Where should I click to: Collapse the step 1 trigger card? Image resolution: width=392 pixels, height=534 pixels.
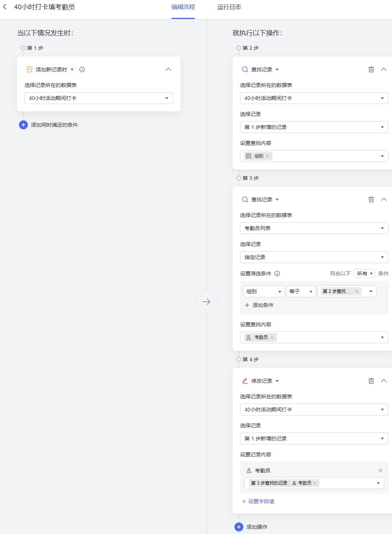click(168, 69)
